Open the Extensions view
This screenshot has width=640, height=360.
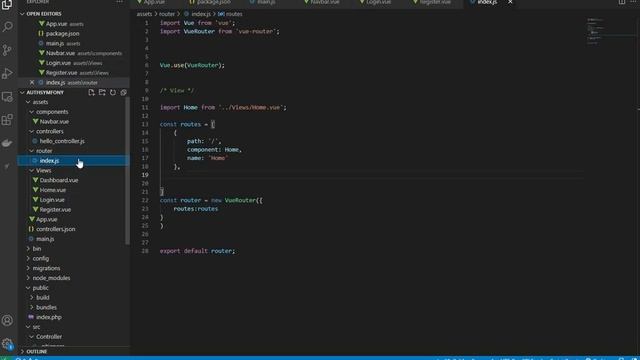point(7,120)
